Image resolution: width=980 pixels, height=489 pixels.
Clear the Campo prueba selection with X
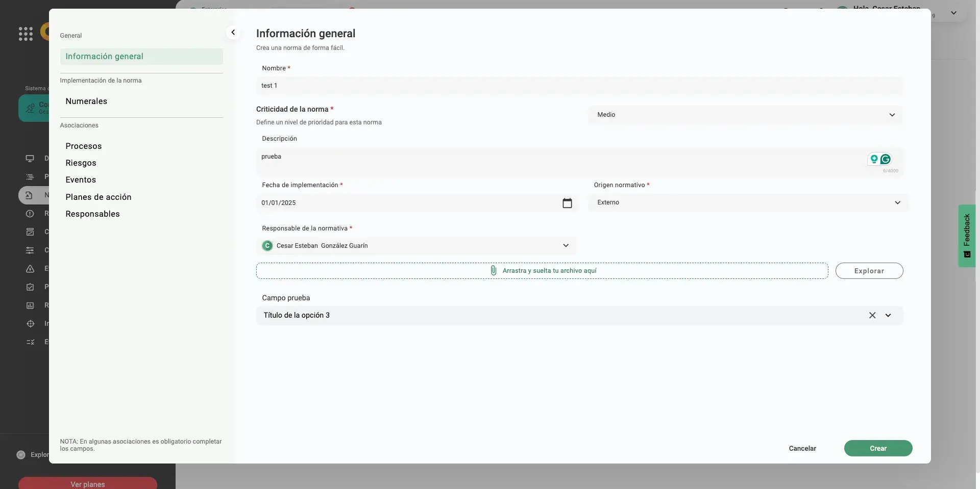[x=872, y=316]
